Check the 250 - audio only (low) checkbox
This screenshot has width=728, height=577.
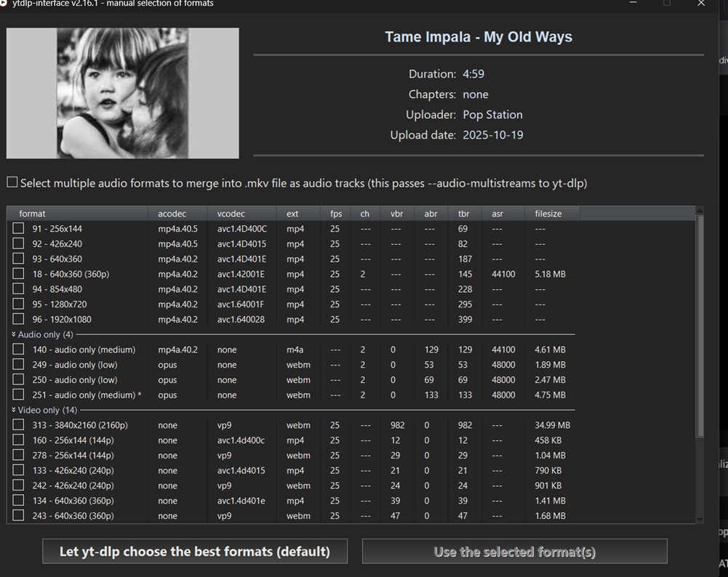coord(18,379)
